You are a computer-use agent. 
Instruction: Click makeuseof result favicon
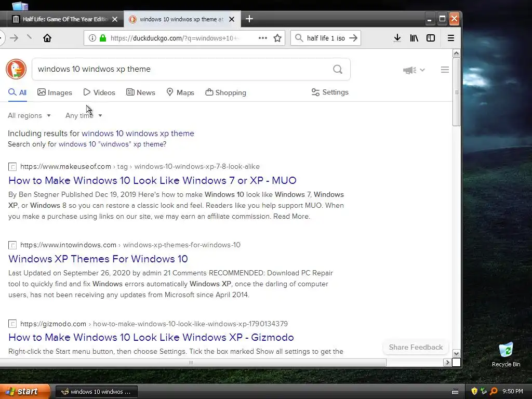tap(12, 167)
